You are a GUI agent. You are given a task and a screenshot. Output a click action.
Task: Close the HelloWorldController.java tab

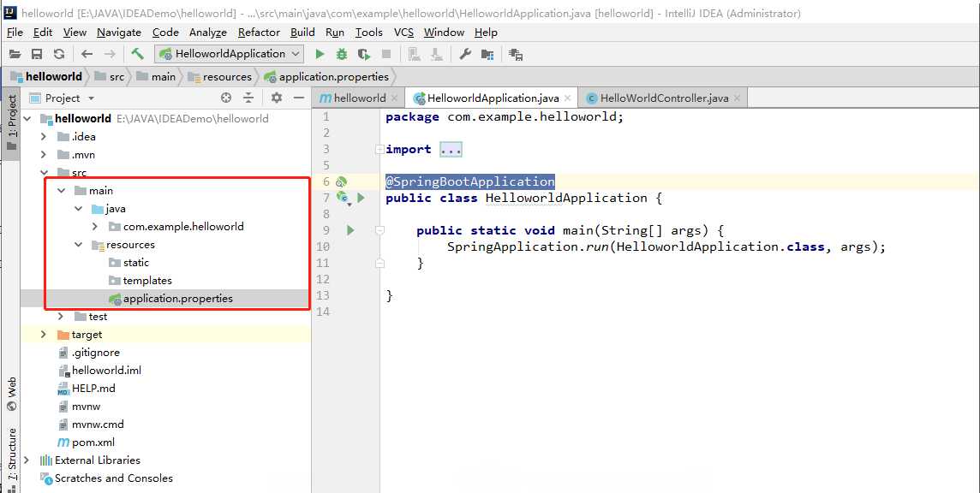pos(737,98)
